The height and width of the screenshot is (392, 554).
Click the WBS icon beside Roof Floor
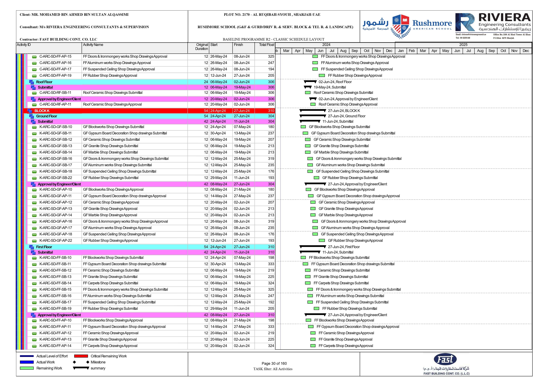[32, 82]
